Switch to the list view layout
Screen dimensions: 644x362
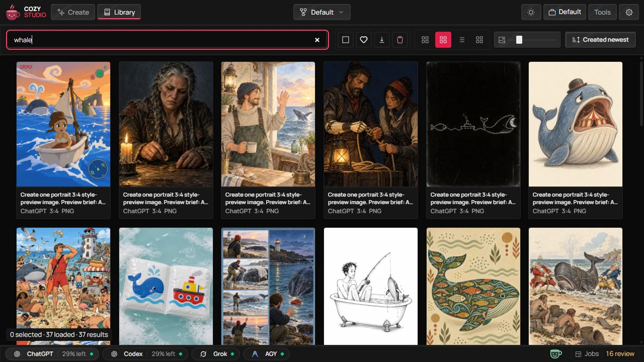pos(462,40)
